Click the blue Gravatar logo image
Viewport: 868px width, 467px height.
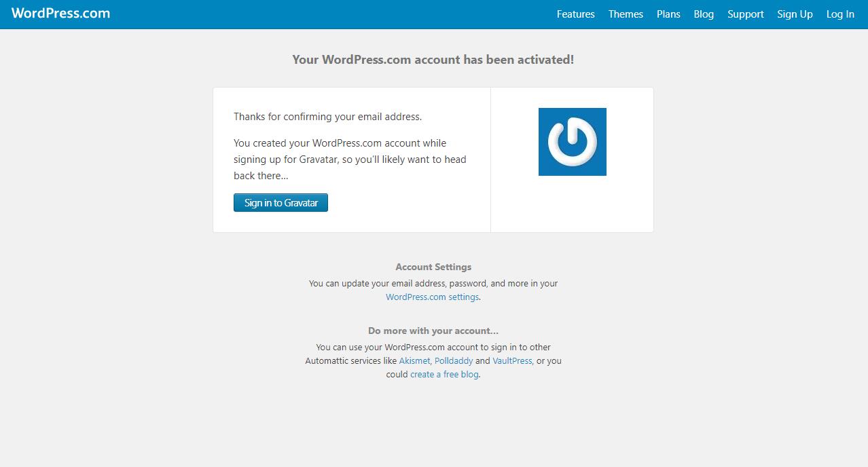click(x=573, y=142)
